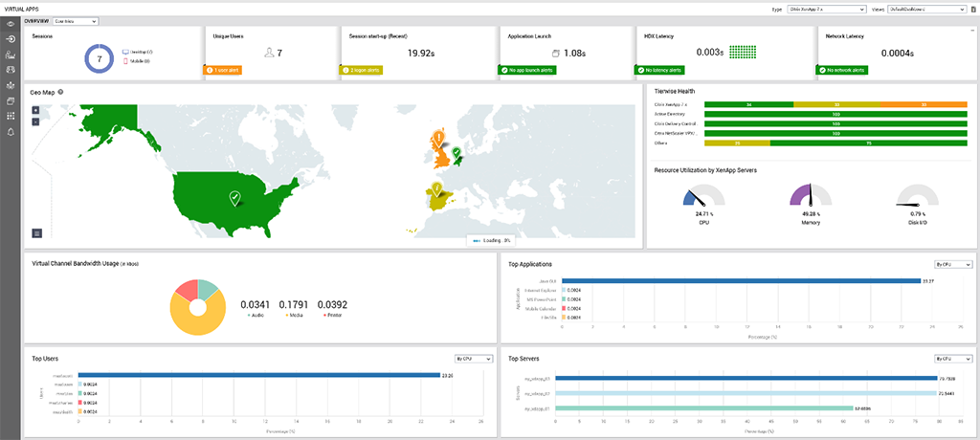Click the green Netherlands check pin
Viewport: 980px width, 440px height.
click(457, 152)
